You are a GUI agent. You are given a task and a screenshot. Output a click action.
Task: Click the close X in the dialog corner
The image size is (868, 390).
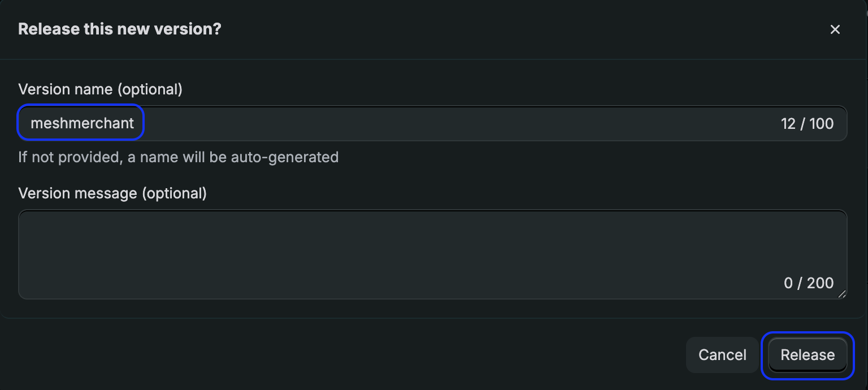tap(835, 29)
